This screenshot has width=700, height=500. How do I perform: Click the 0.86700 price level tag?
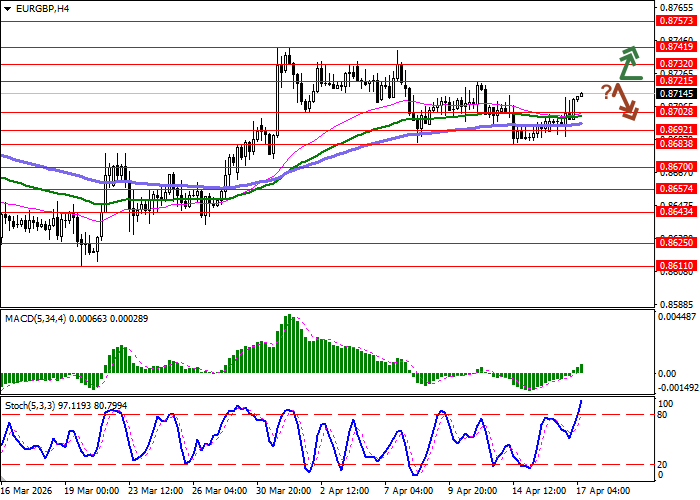tap(676, 167)
